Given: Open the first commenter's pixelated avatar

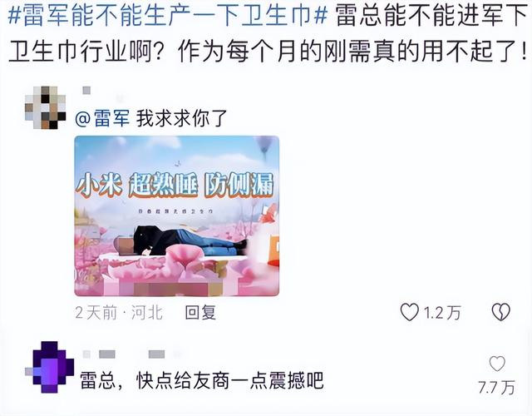Looking at the screenshot, I should click(45, 107).
